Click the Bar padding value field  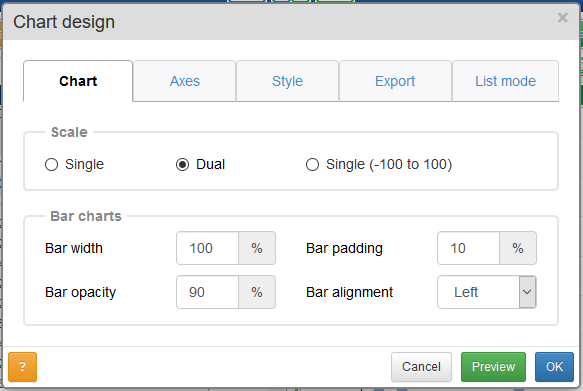(x=468, y=248)
